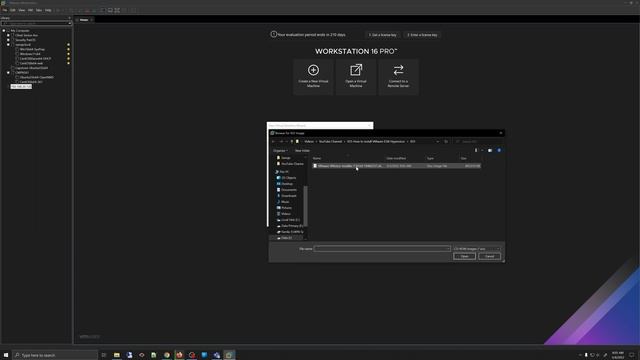Click the File name input box
Image resolution: width=640 pixels, height=360 pixels.
pyautogui.click(x=382, y=249)
